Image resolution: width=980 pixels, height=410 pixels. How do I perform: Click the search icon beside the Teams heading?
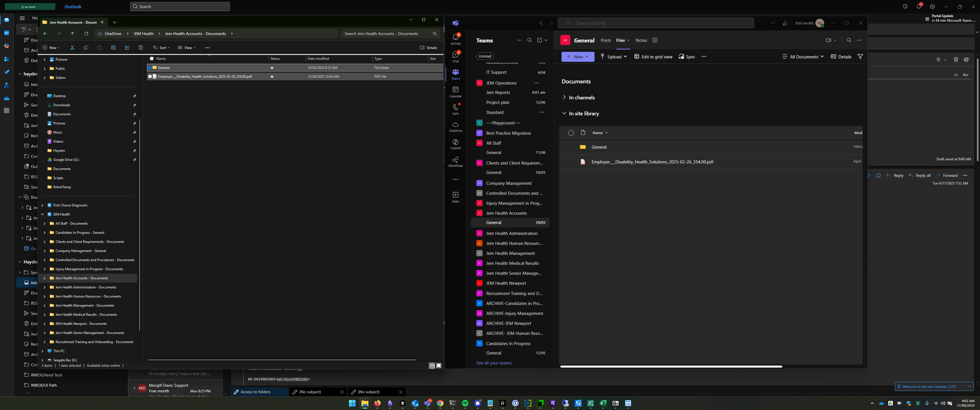529,40
